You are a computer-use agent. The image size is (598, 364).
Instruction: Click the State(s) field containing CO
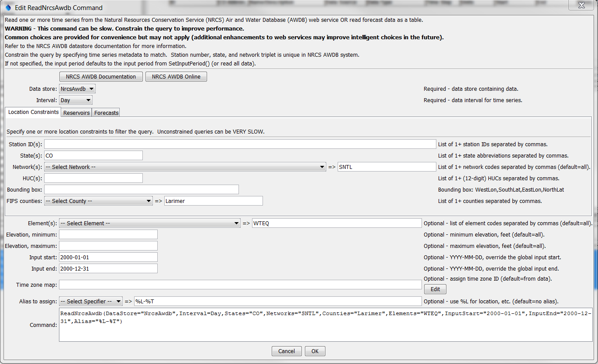(x=93, y=155)
